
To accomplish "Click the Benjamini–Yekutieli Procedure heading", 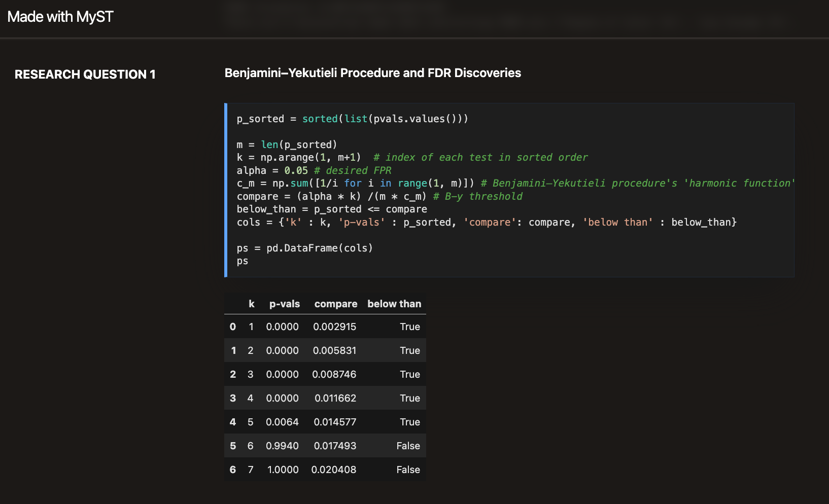I will pos(372,73).
